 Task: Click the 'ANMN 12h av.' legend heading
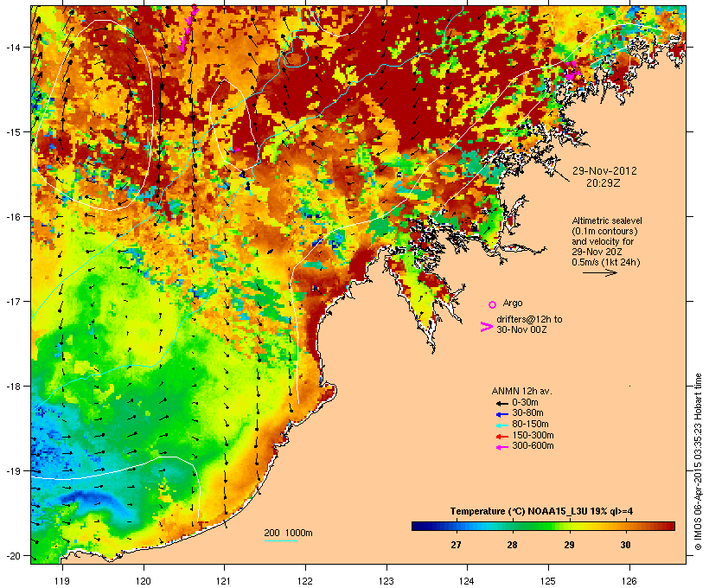pos(521,391)
